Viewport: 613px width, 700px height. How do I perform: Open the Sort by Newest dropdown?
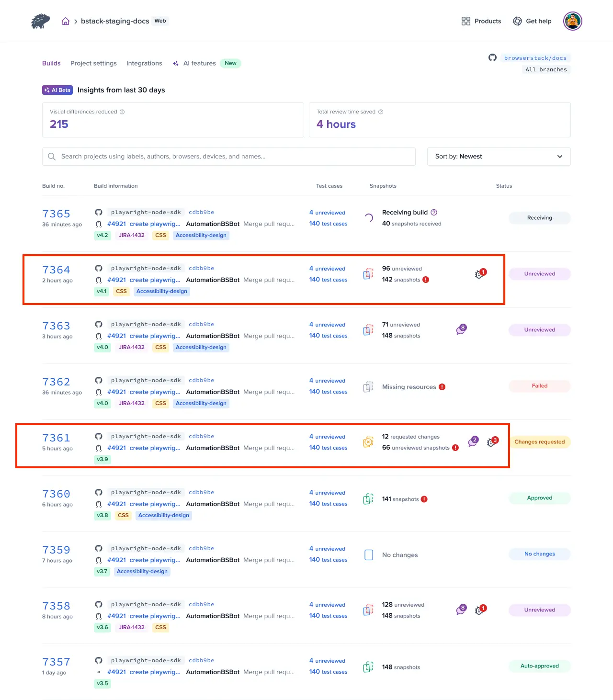(x=499, y=156)
